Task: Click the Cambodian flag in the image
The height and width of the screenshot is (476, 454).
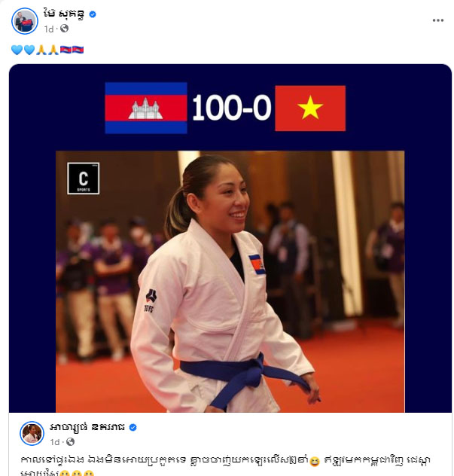Action: (146, 108)
